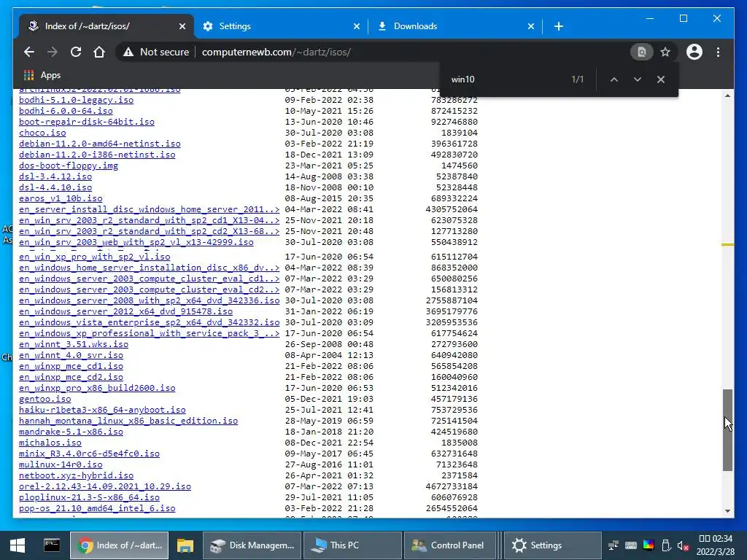Click the Not secure warning icon

(128, 52)
